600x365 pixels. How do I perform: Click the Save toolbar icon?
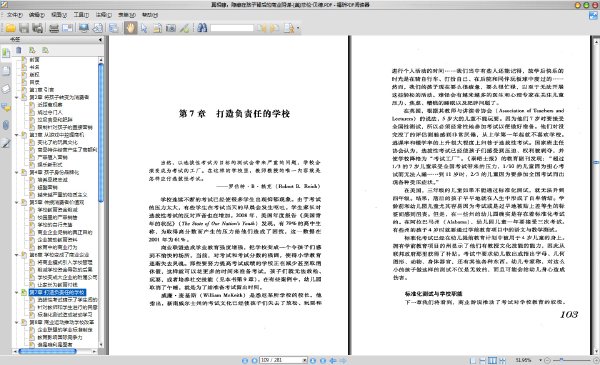pos(24,28)
